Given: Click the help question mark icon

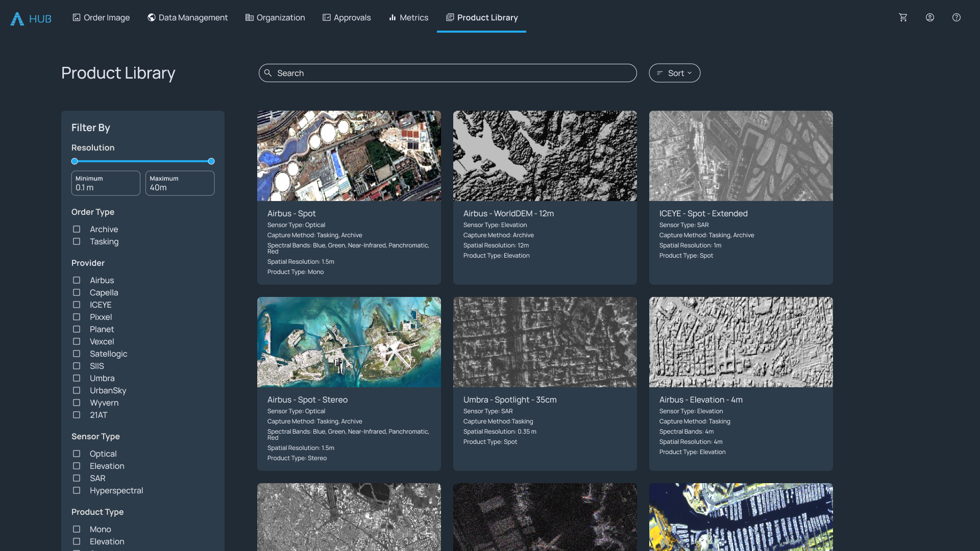Looking at the screenshot, I should point(956,17).
